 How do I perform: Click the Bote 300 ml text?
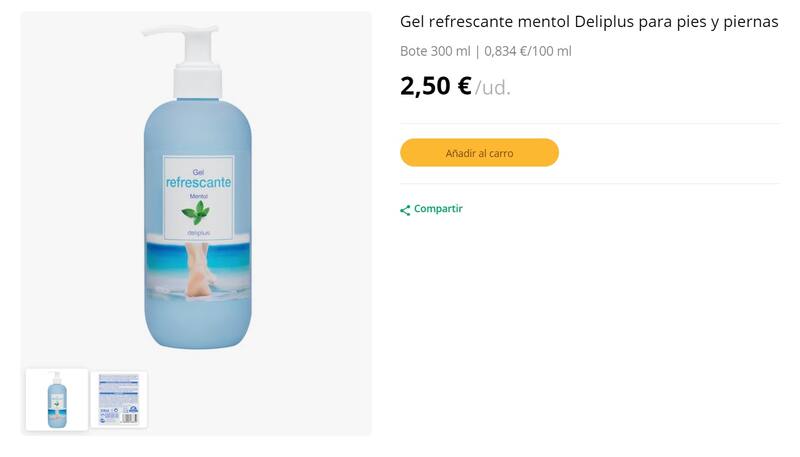tap(434, 52)
